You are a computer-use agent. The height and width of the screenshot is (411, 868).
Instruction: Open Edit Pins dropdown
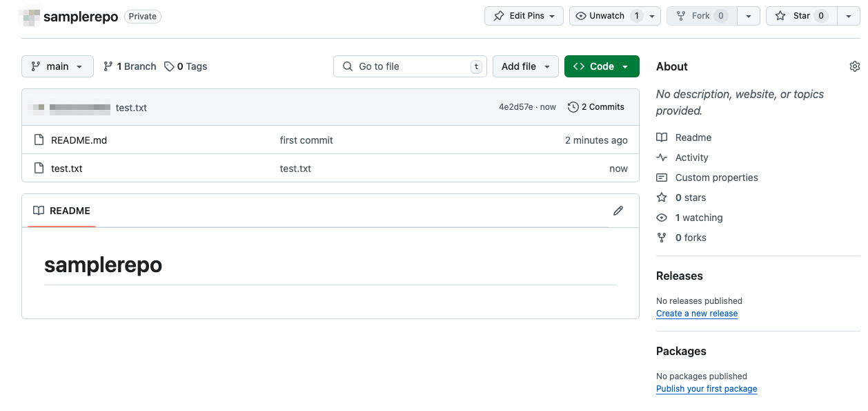click(x=524, y=16)
